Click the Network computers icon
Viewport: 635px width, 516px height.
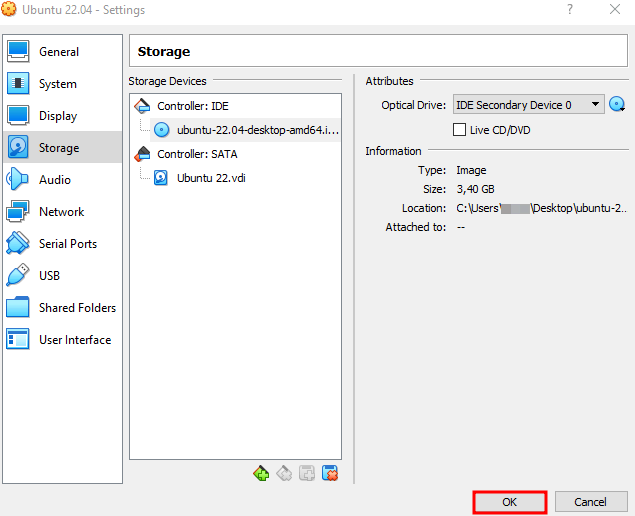click(x=18, y=211)
